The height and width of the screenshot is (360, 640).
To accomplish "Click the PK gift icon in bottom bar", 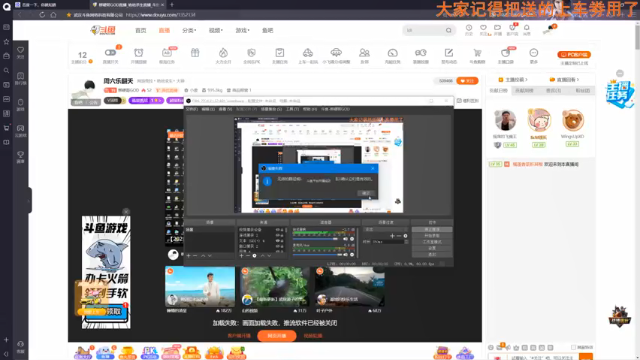I will coord(149,352).
